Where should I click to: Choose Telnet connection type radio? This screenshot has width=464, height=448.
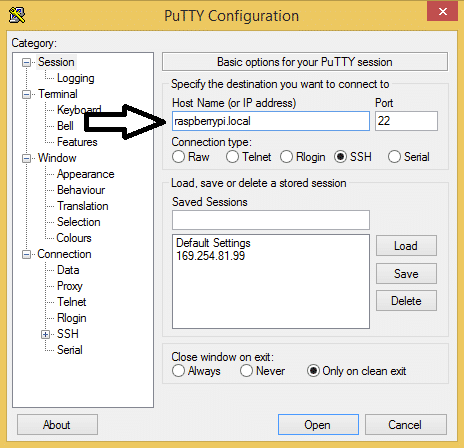coord(232,157)
